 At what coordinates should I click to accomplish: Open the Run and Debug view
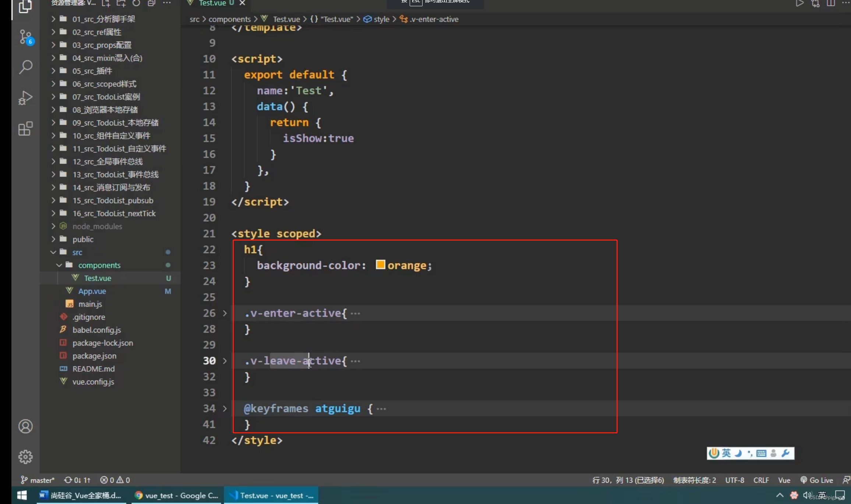pyautogui.click(x=25, y=98)
